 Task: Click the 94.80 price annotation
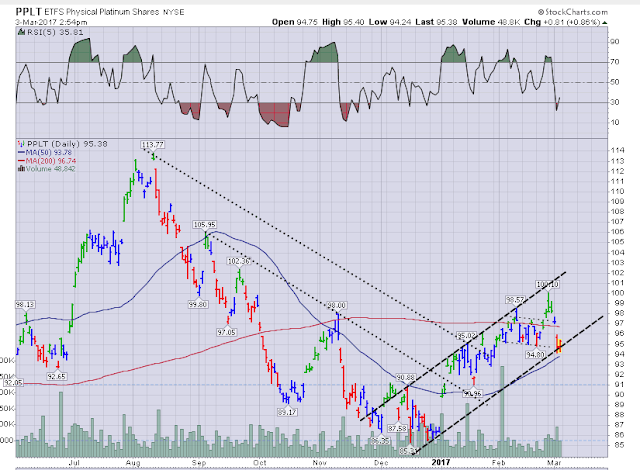pos(535,355)
